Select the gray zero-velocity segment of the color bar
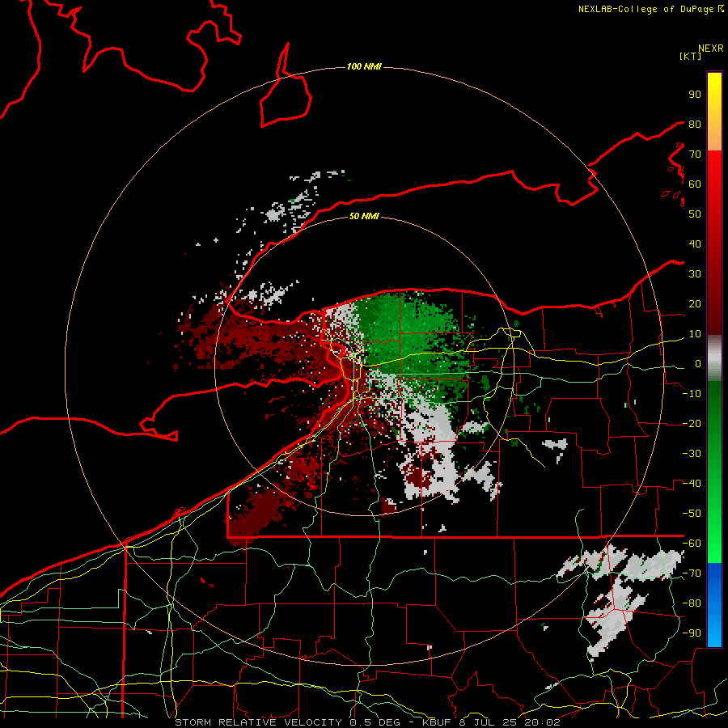 tap(714, 358)
